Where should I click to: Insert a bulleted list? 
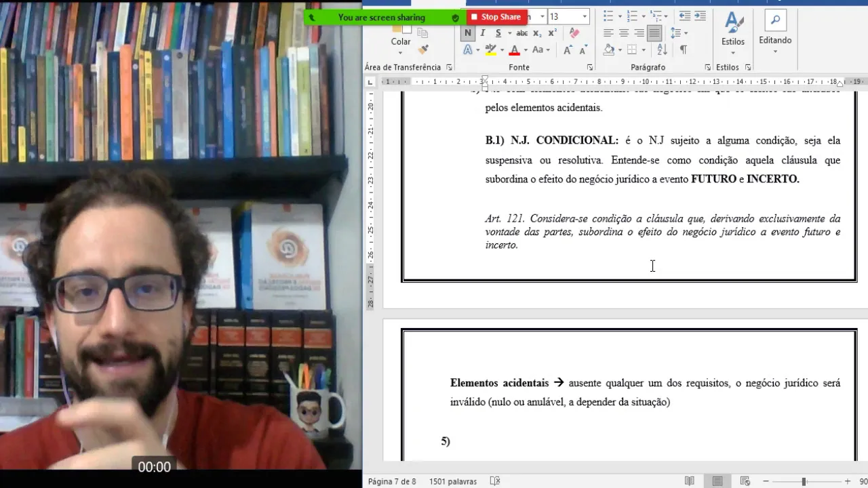608,16
